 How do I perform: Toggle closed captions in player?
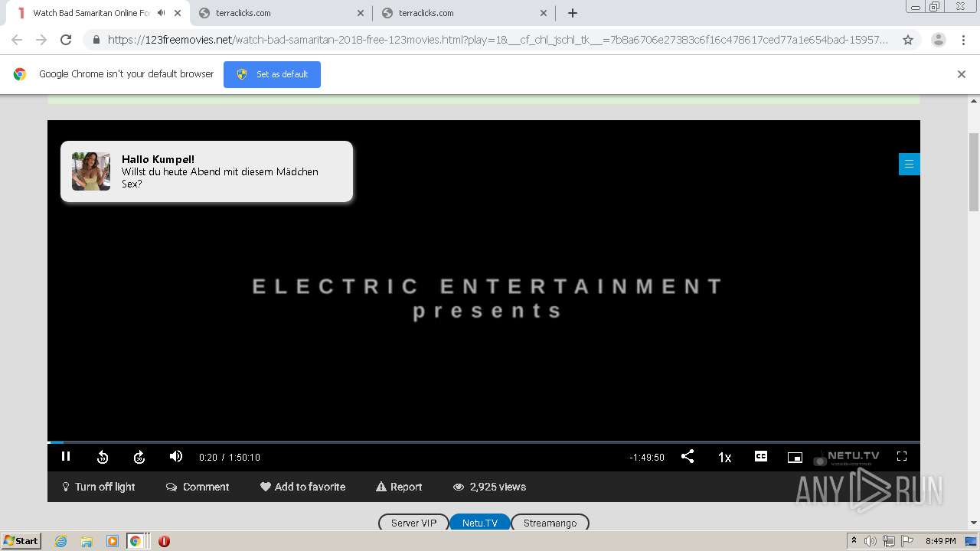(x=761, y=456)
